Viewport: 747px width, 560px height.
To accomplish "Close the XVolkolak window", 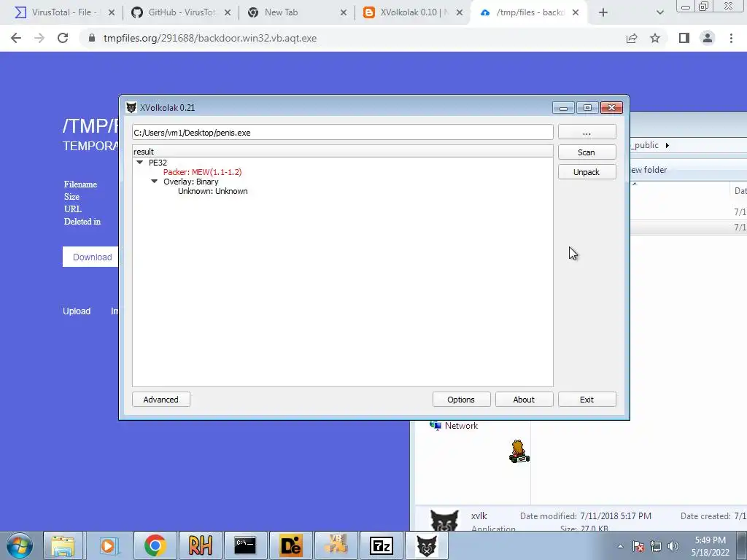I will pyautogui.click(x=612, y=108).
